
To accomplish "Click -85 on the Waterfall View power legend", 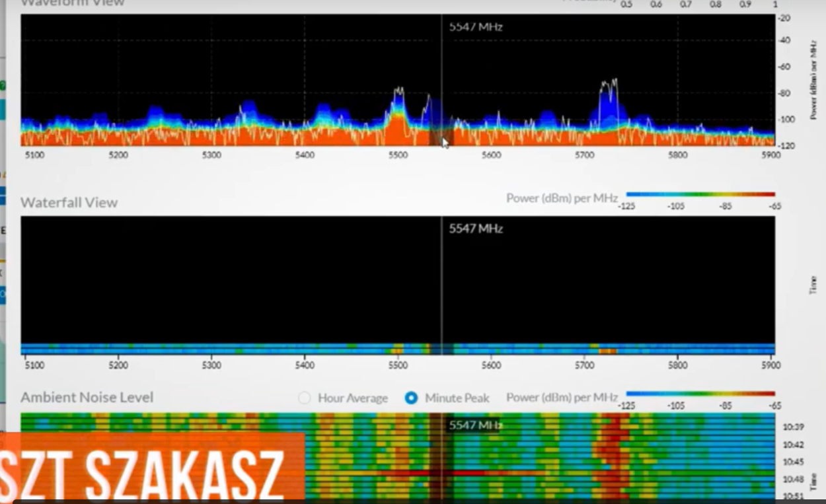I will 726,206.
